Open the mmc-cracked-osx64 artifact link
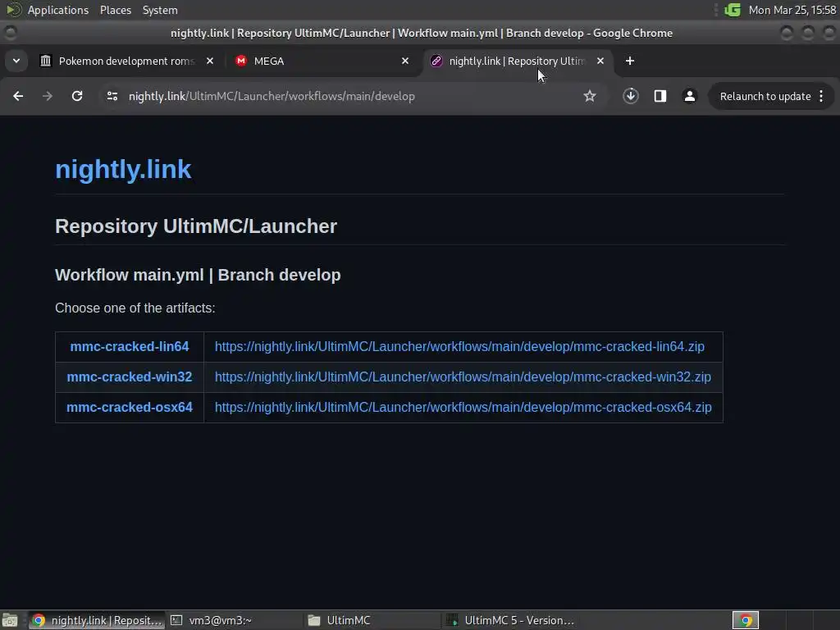 tap(130, 407)
